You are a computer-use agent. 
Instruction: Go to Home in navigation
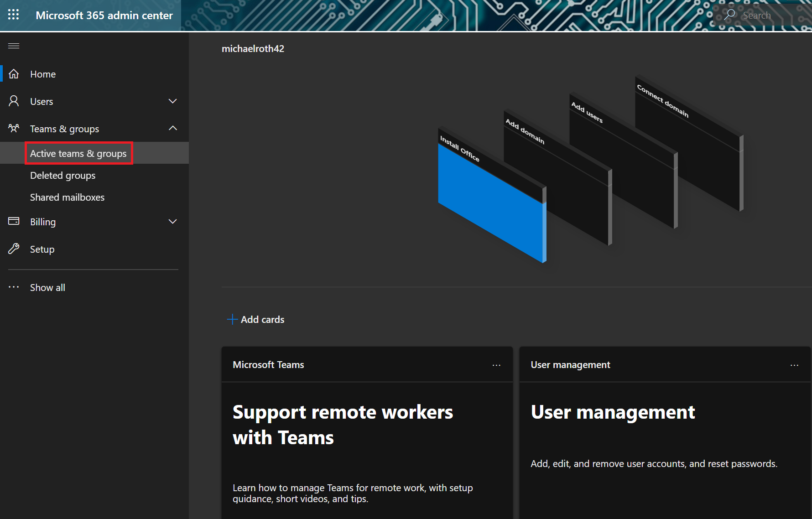[x=94, y=74]
